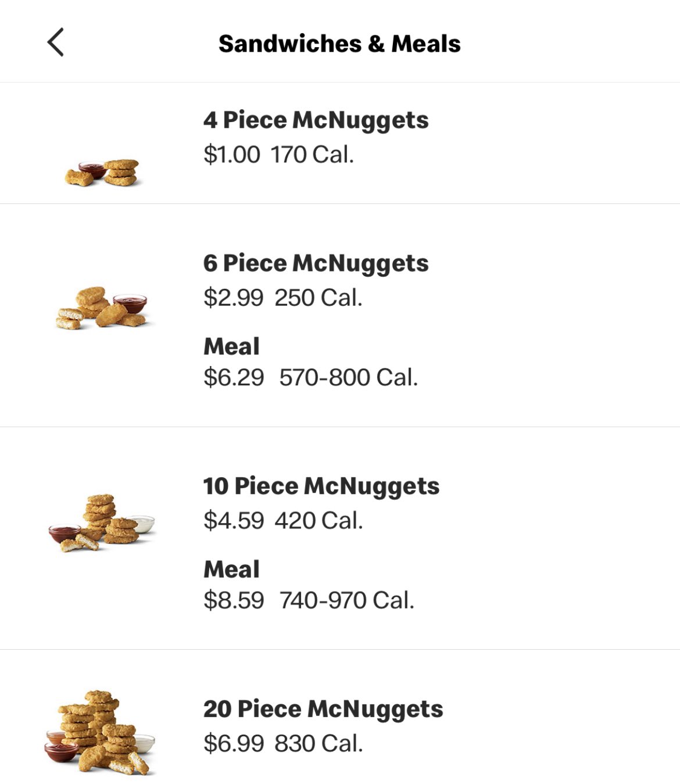680x784 pixels.
Task: Select the $2.99 250 Cal. option
Action: pyautogui.click(x=282, y=298)
